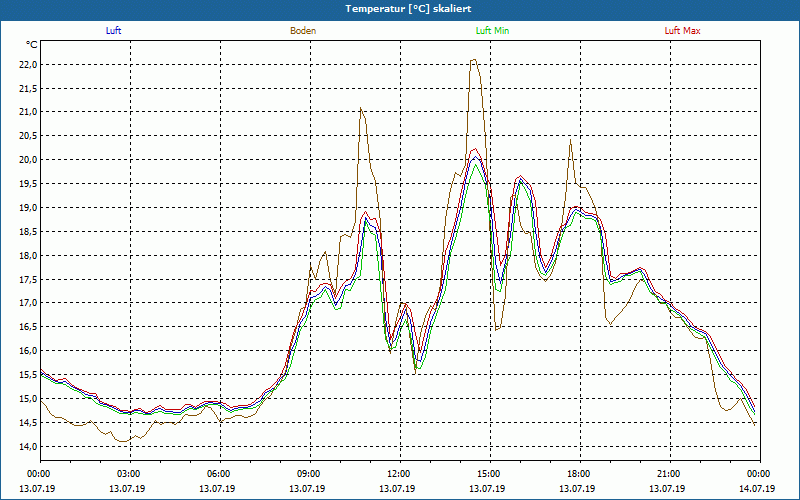This screenshot has height=500, width=800.
Task: Click the 20,0 y-axis value
Action: tap(28, 160)
